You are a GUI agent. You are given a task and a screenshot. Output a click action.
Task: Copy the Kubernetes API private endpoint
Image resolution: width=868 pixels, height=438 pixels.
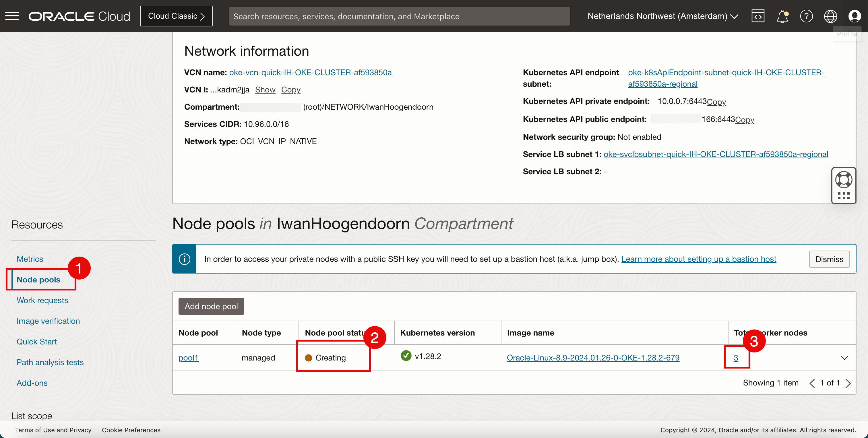point(716,102)
